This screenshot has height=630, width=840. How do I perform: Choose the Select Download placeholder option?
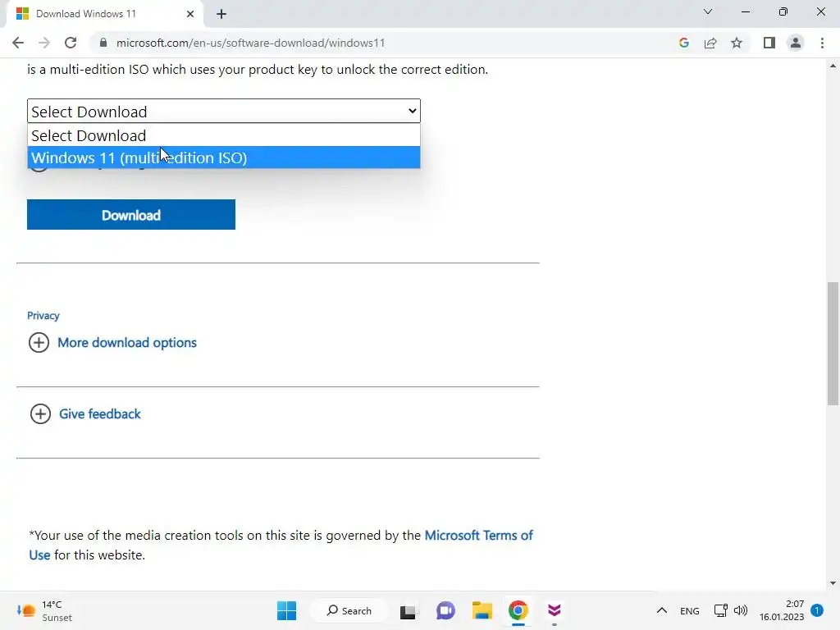(224, 135)
